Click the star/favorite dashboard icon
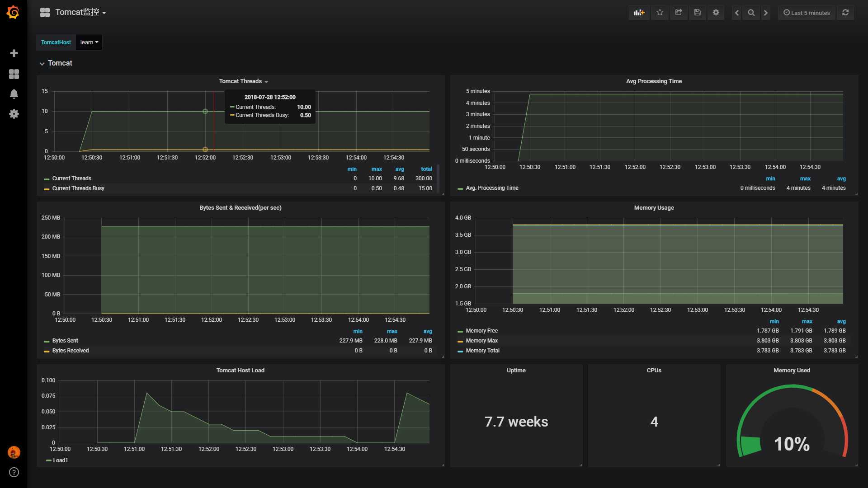Screen dimensions: 868x488 [660, 12]
